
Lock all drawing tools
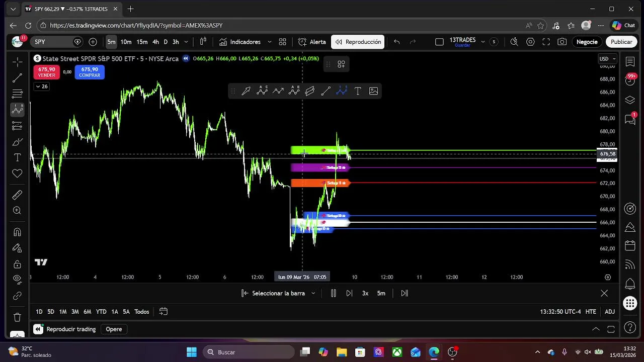[17, 264]
